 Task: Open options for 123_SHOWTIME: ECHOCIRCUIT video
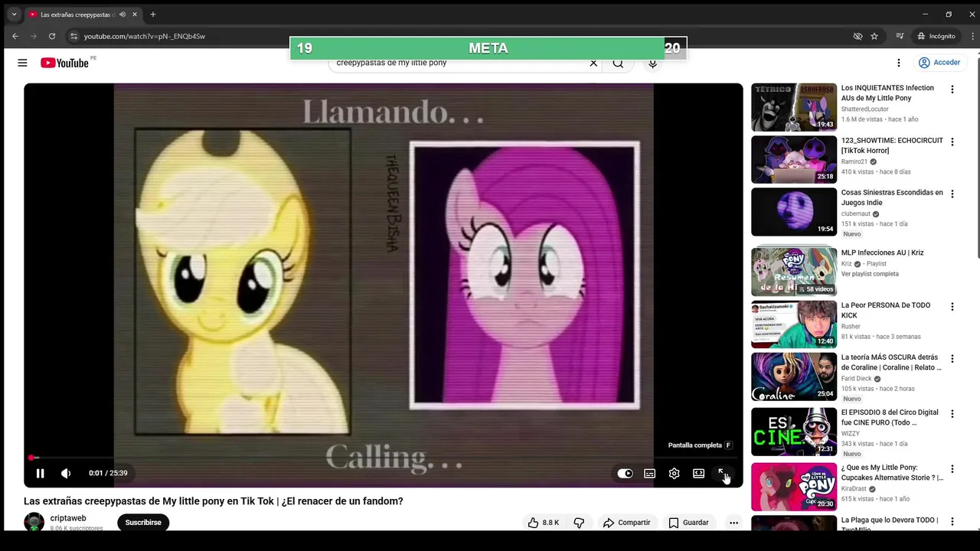[952, 142]
